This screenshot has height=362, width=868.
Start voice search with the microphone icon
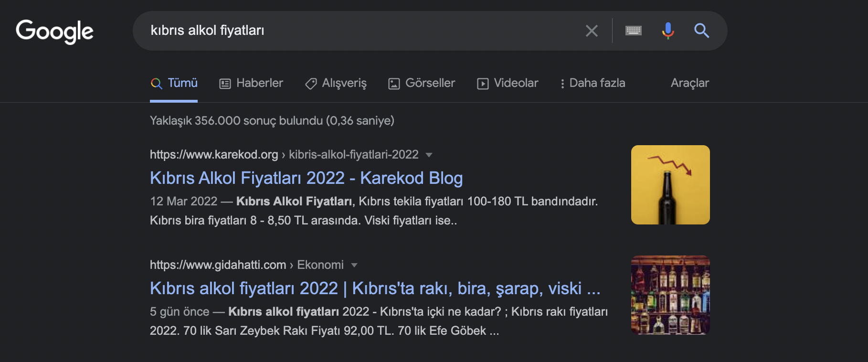pos(668,31)
